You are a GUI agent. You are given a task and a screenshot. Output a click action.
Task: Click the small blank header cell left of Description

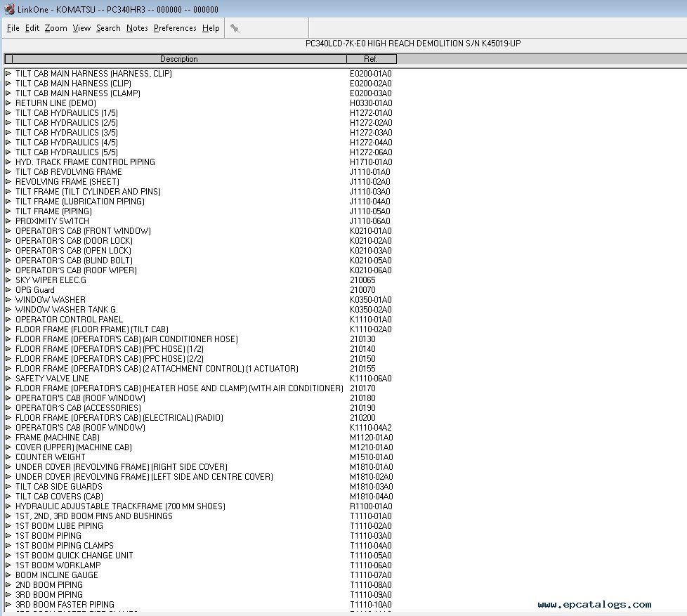(8, 59)
